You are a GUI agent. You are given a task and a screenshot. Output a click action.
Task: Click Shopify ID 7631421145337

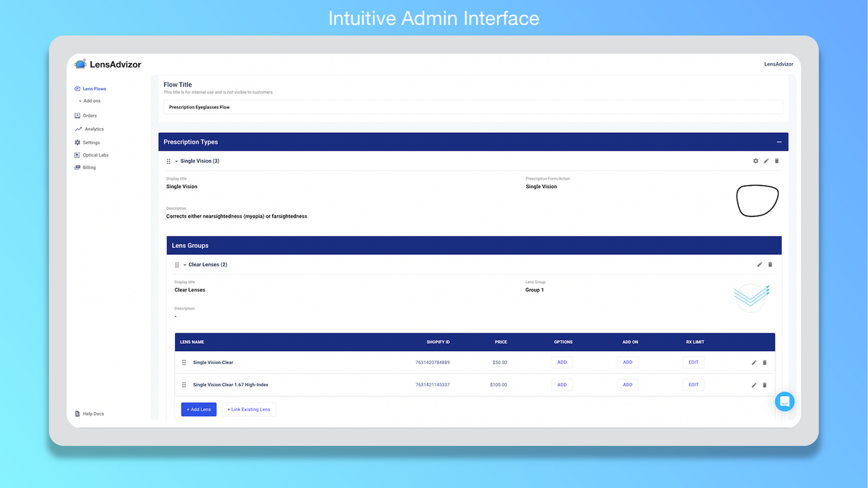[x=433, y=385]
